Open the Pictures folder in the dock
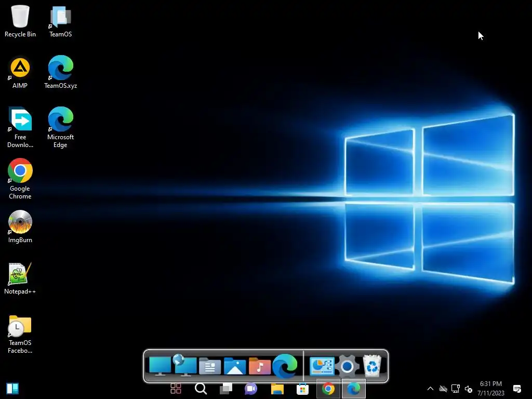This screenshot has height=399, width=532. click(x=235, y=366)
